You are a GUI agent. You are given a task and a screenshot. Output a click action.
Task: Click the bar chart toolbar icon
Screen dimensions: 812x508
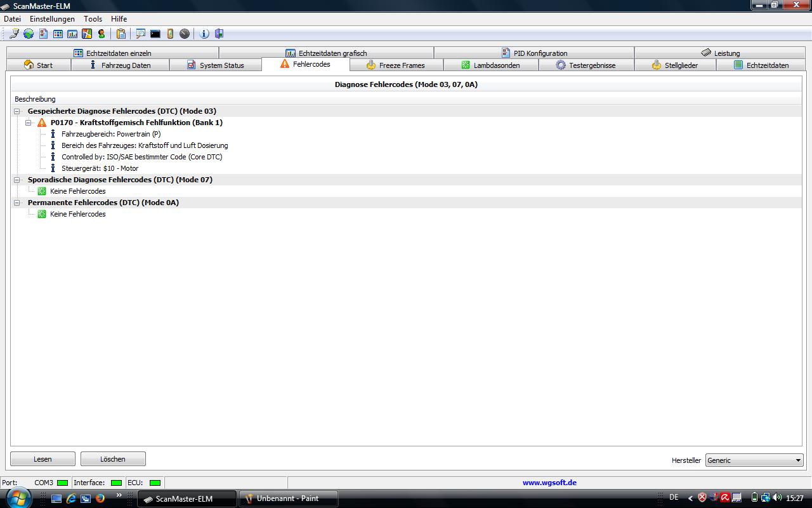coord(72,34)
